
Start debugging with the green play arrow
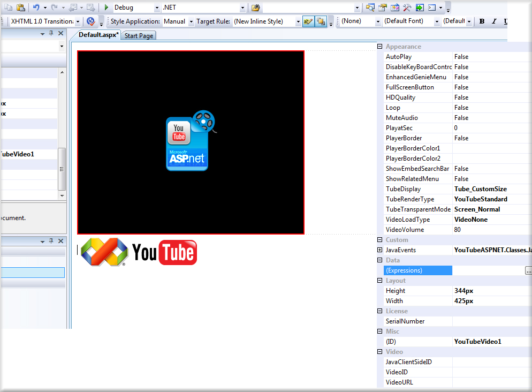click(106, 7)
